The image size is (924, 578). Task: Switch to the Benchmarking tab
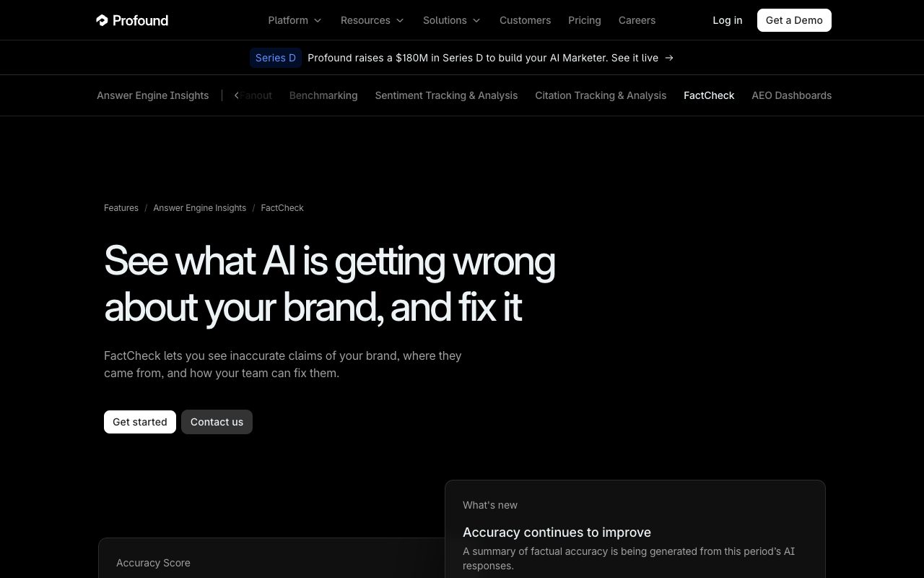[x=323, y=95]
